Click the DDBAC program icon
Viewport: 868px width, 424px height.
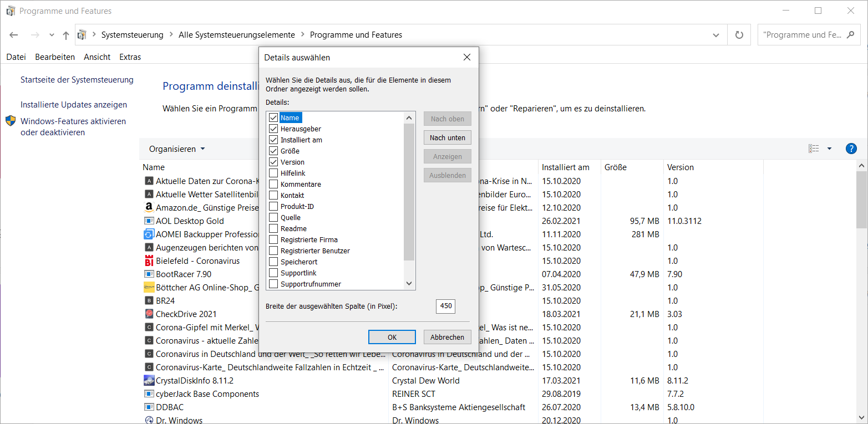click(149, 407)
